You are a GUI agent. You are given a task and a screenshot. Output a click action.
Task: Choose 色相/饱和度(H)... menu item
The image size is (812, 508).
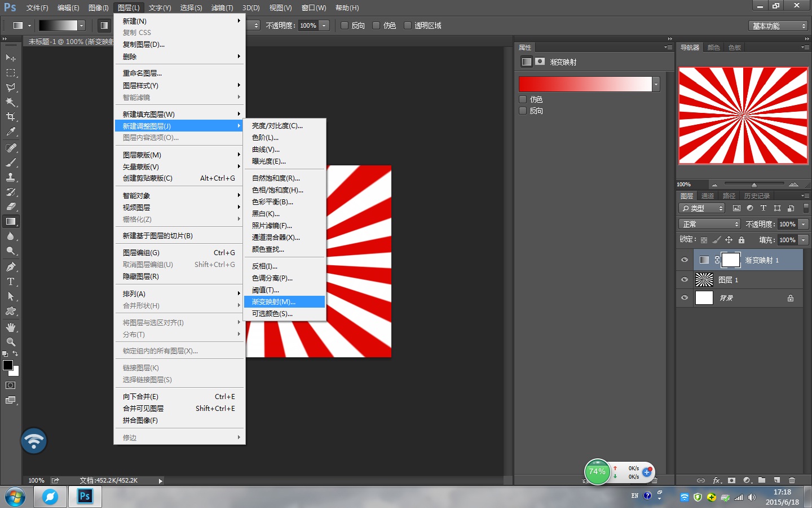[x=285, y=190]
